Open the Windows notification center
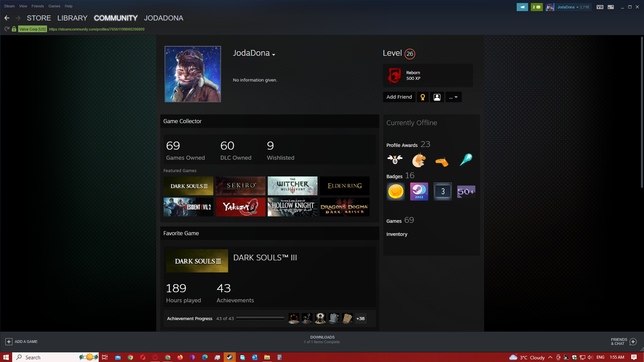 point(634,357)
